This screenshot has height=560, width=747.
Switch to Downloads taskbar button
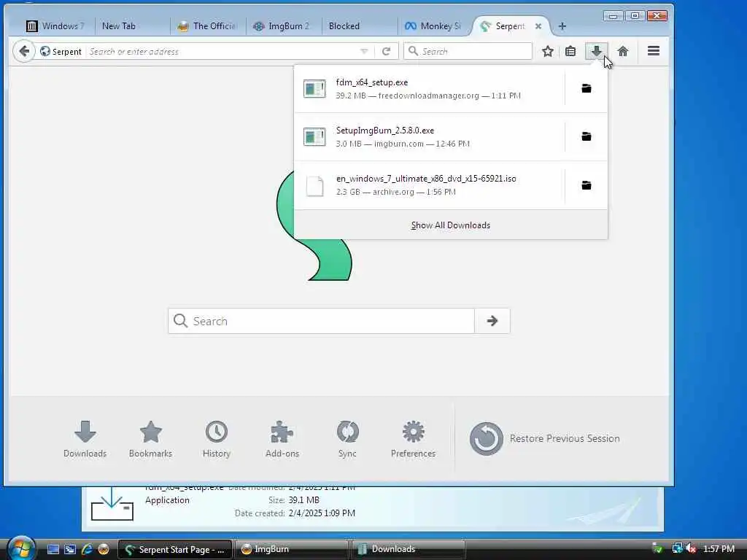coord(408,549)
